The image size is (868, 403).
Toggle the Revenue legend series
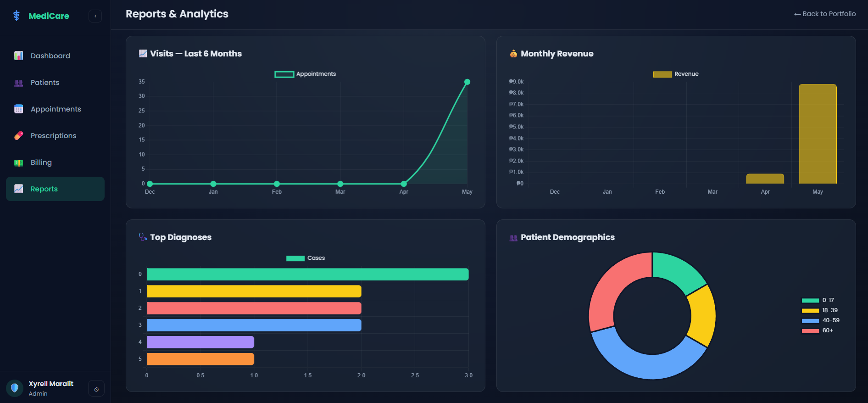pos(676,74)
